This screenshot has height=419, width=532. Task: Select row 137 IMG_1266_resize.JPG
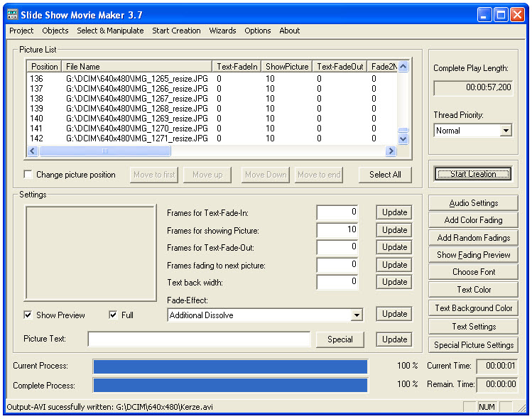click(x=212, y=89)
